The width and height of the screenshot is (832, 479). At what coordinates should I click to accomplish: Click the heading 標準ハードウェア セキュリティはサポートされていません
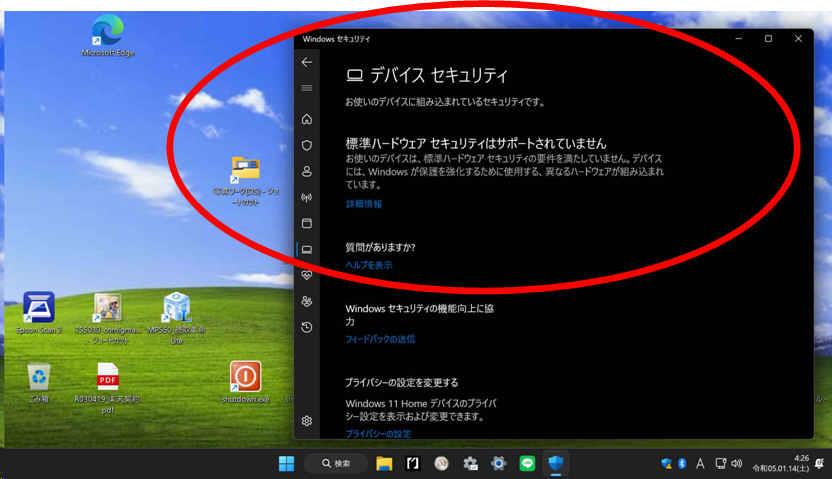coord(476,143)
